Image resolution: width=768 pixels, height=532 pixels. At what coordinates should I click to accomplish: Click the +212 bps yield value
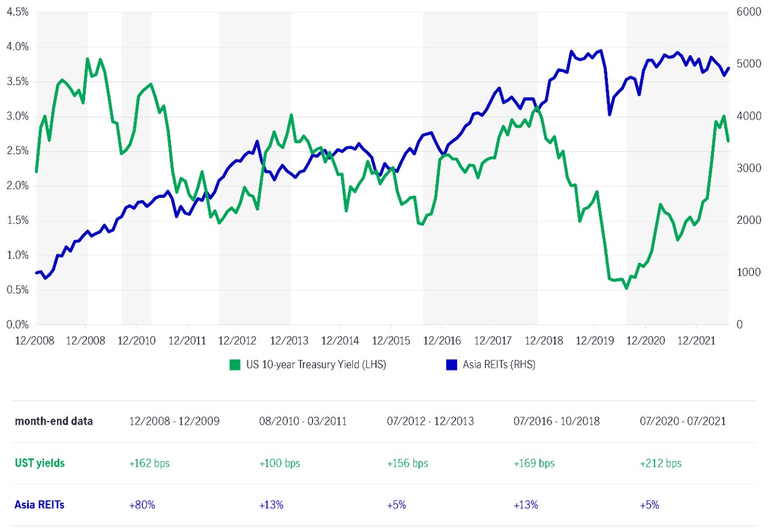pyautogui.click(x=661, y=463)
